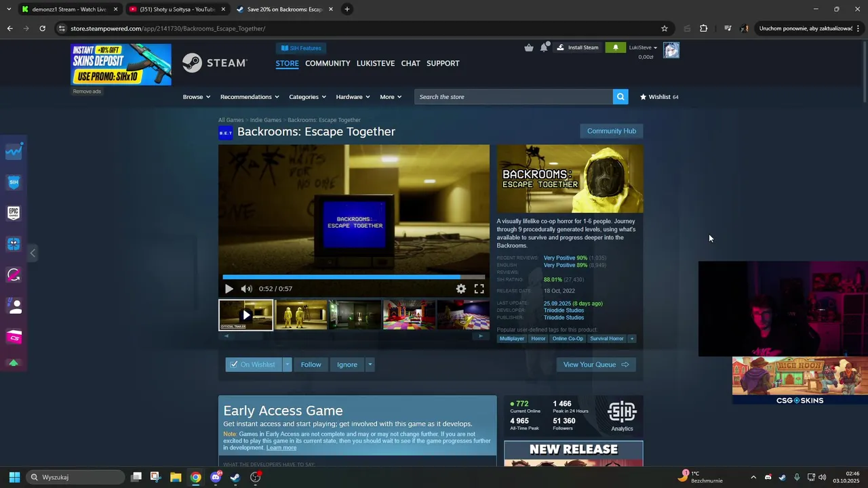This screenshot has width=868, height=488.
Task: Open the LUKISTEVE menu item
Action: [376, 63]
